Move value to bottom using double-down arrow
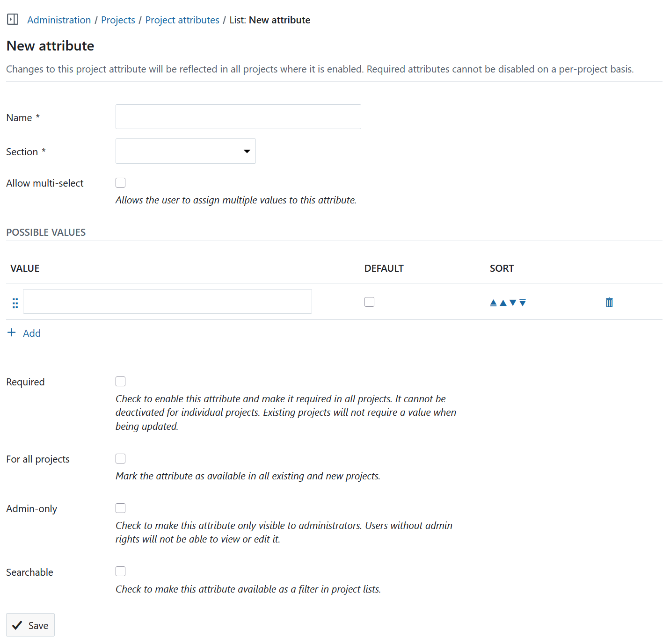 point(523,303)
